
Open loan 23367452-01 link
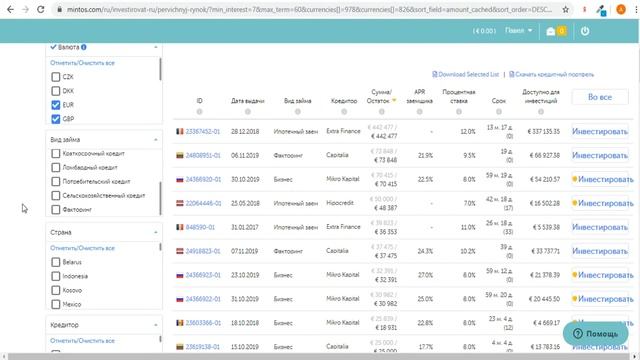pyautogui.click(x=202, y=131)
